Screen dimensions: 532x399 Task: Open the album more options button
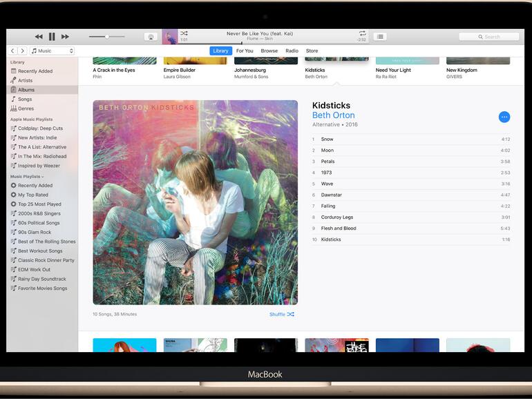(504, 117)
